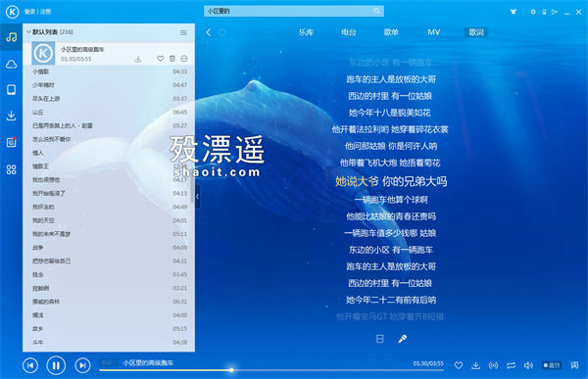The width and height of the screenshot is (588, 379).
Task: Click the Kugou K logo
Action: [x=12, y=12]
